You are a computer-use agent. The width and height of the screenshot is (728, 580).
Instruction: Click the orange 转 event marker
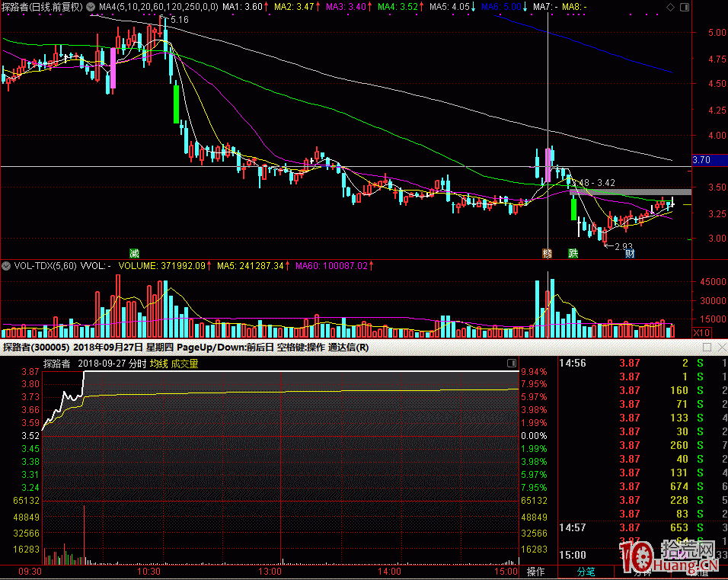tap(548, 253)
